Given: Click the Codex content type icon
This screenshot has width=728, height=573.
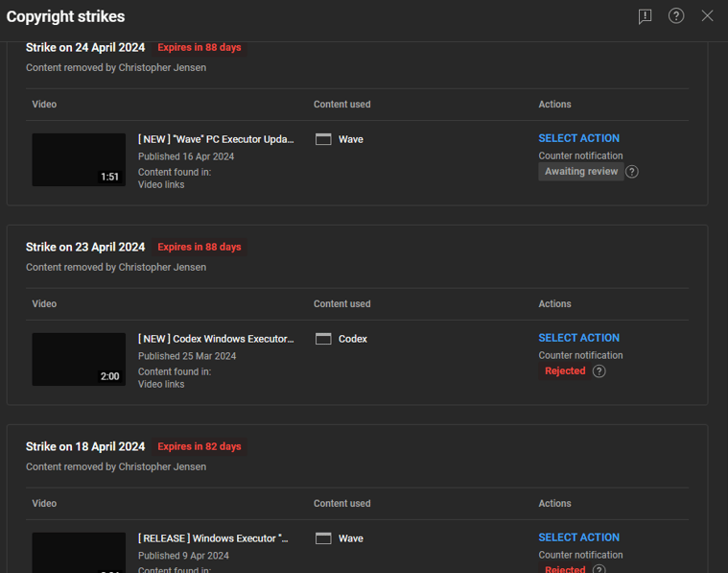Looking at the screenshot, I should (323, 338).
